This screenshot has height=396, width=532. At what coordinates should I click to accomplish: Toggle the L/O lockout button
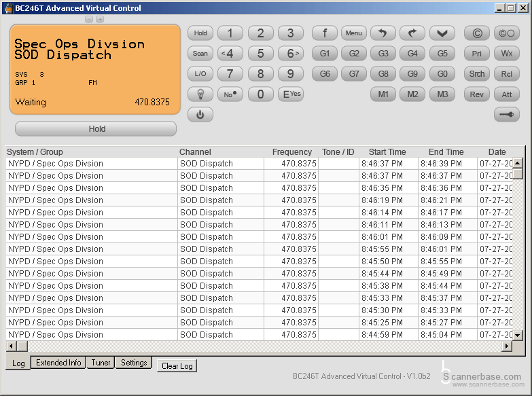pyautogui.click(x=200, y=74)
